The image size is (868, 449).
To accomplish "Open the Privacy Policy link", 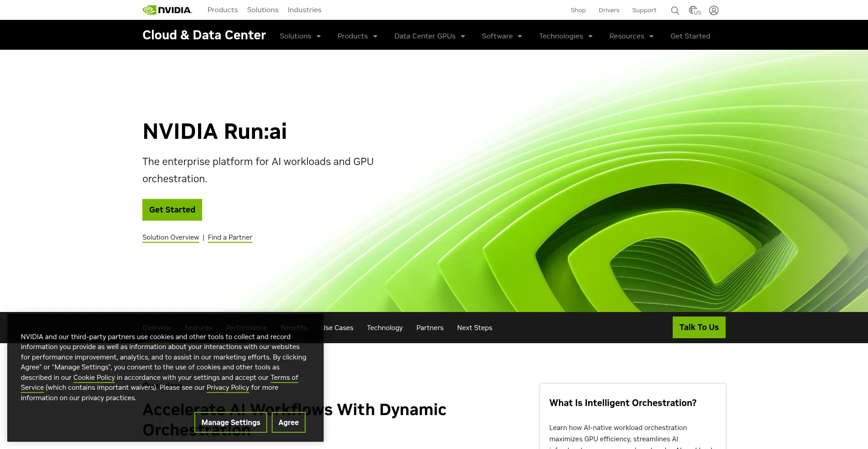I will click(x=228, y=388).
